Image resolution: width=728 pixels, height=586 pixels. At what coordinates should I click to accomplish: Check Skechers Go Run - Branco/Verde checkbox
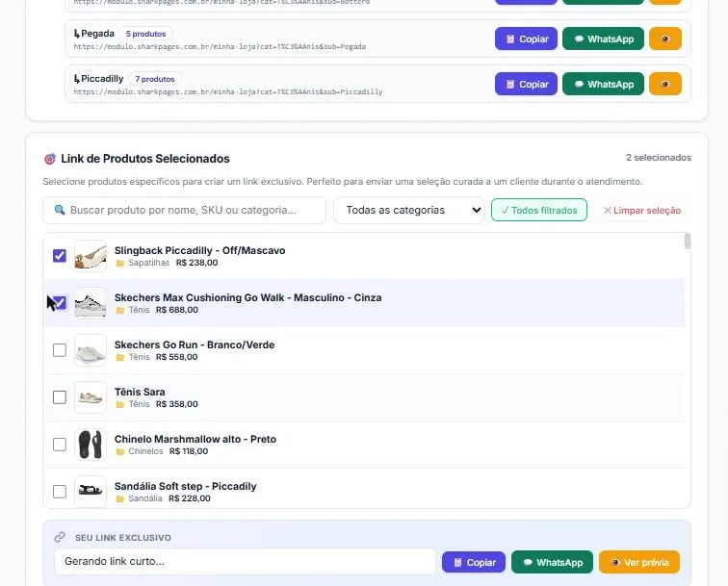point(60,350)
